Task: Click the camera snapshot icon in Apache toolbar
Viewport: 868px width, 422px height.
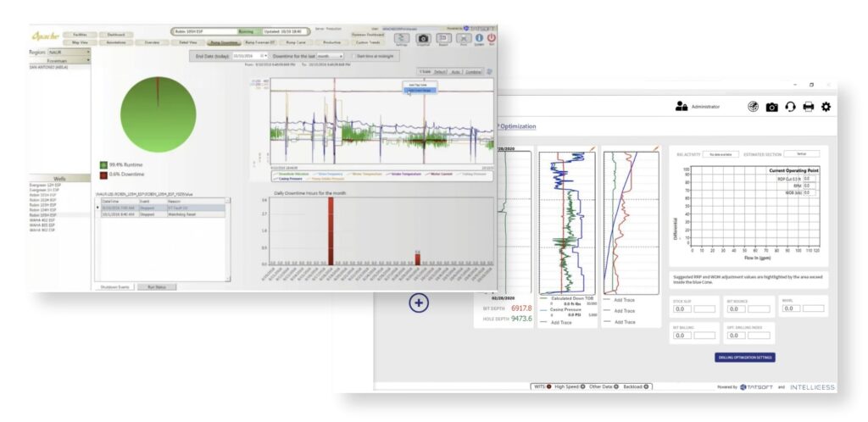Action: [x=422, y=37]
